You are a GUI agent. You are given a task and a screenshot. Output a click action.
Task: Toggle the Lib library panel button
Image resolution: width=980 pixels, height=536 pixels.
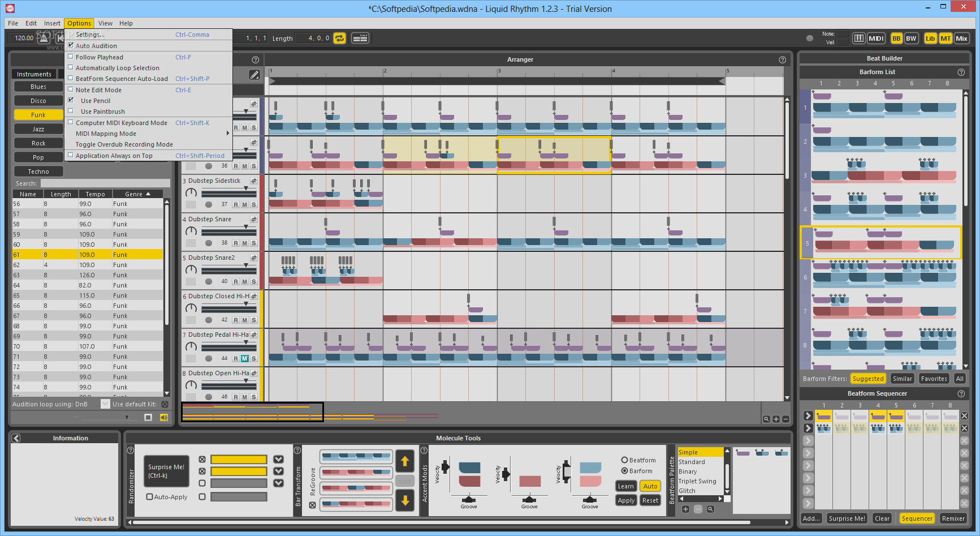pos(930,38)
